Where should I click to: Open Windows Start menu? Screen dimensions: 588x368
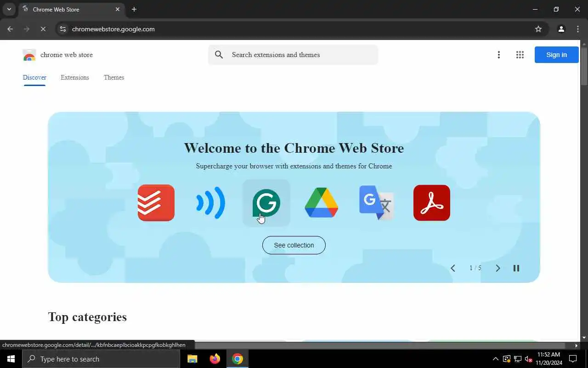11,359
